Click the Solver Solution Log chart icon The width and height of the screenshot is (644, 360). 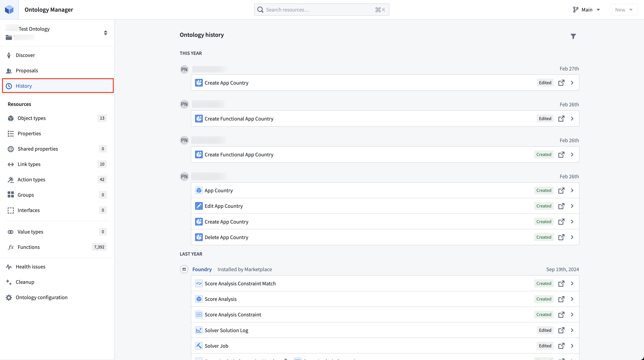click(199, 330)
